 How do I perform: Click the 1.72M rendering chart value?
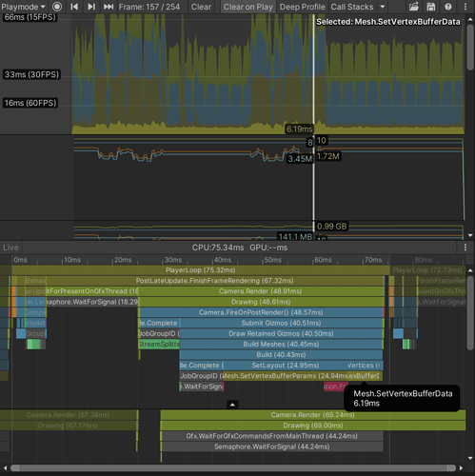coord(328,156)
